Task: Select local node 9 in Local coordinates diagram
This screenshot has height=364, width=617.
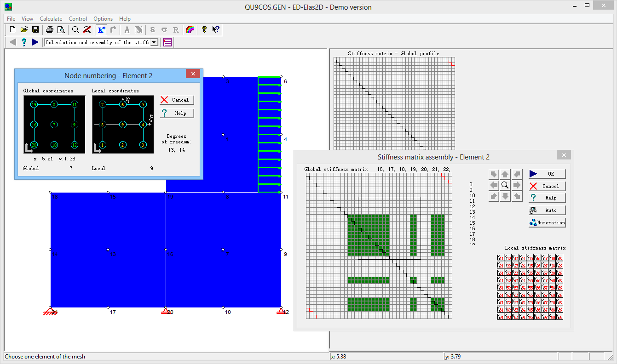Action: [122, 125]
